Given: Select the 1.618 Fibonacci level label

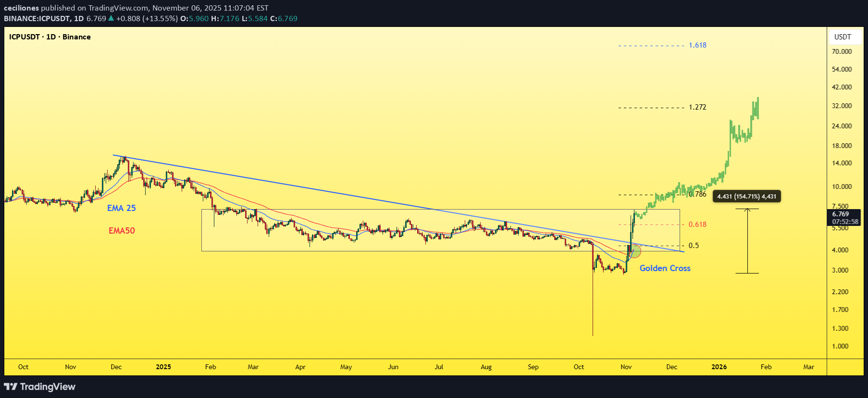Looking at the screenshot, I should (x=697, y=45).
